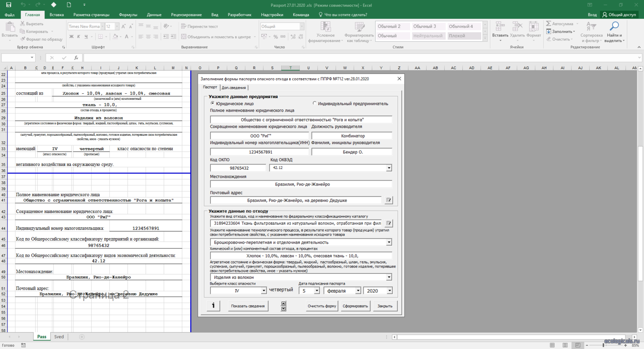Click the form spin-down arrow
The width and height of the screenshot is (644, 349).
[x=283, y=308]
